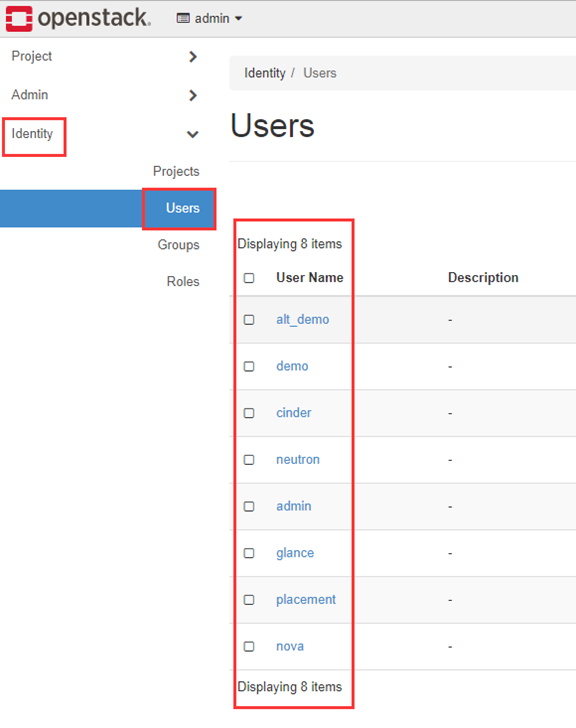Open the cinder user link
The image size is (576, 728).
coord(294,412)
